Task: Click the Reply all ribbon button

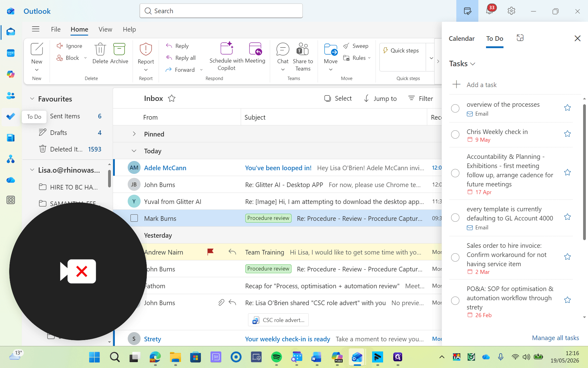Action: coord(181,58)
